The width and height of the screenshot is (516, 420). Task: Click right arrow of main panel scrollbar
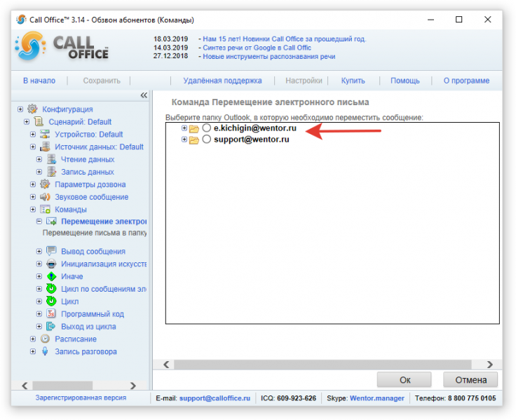point(489,365)
